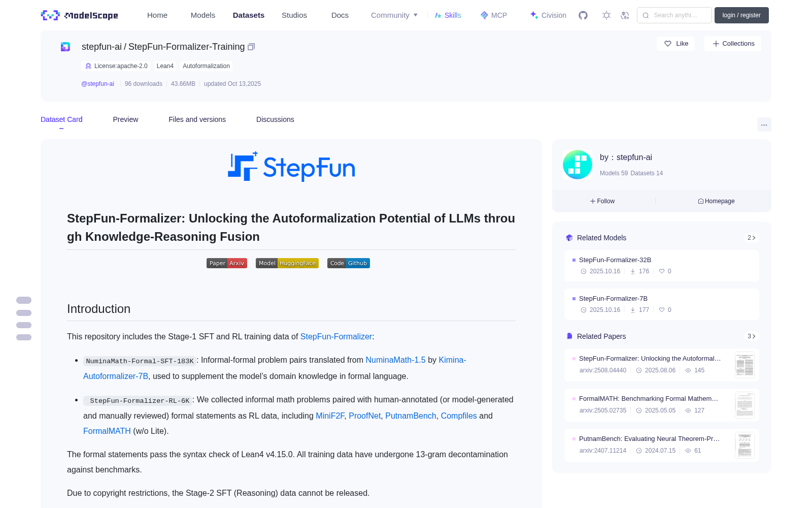The width and height of the screenshot is (812, 508).
Task: Switch to Files and versions tab
Action: (197, 119)
